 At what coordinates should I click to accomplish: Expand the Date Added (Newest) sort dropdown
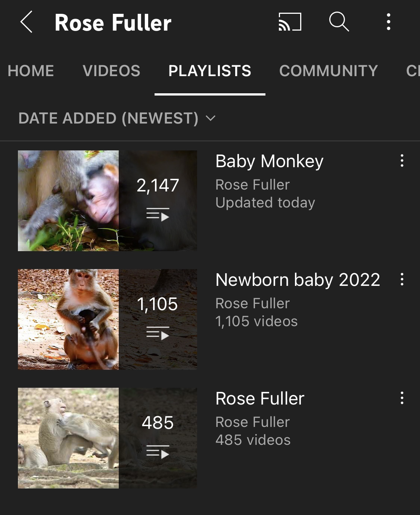coord(117,118)
